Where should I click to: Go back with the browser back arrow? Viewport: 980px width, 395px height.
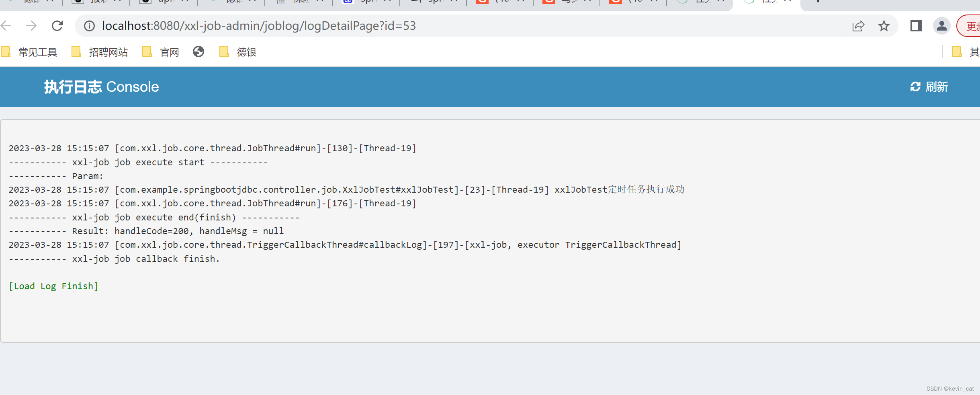point(6,26)
